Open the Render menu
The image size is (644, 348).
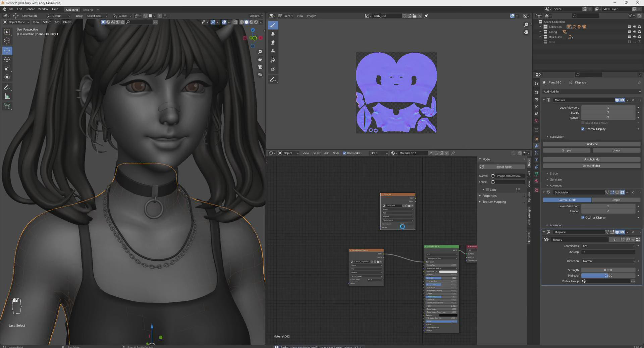(30, 9)
